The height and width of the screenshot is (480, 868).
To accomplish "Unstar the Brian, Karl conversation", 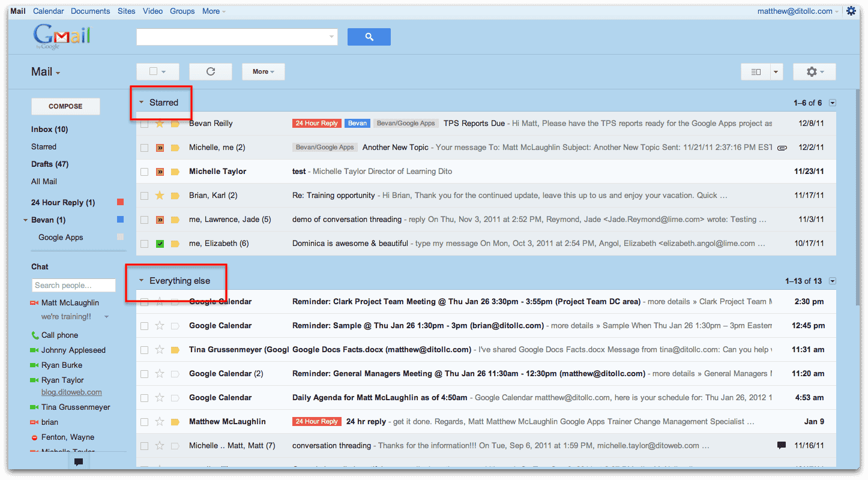I will coord(159,195).
